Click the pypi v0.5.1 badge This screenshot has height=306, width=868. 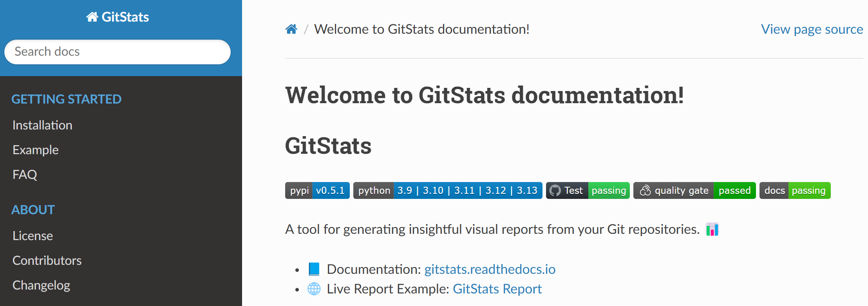click(317, 191)
